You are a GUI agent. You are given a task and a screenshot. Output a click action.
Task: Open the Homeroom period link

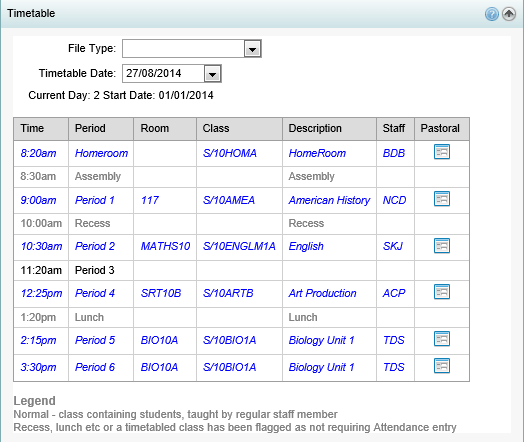pyautogui.click(x=101, y=153)
